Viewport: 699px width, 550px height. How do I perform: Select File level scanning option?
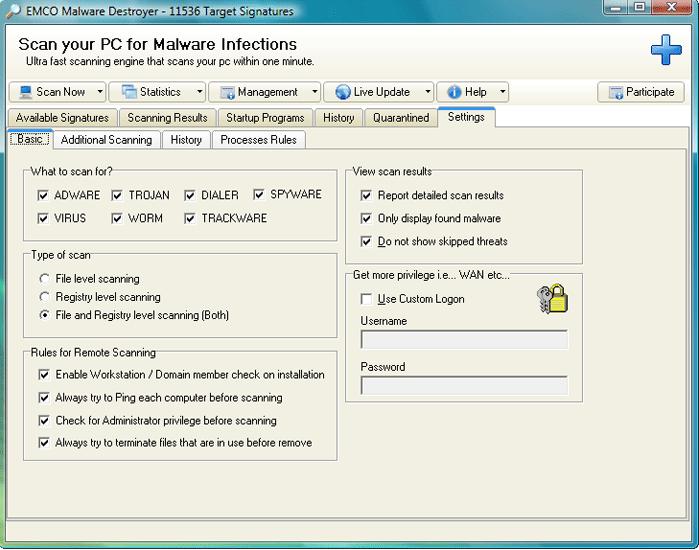pos(44,279)
